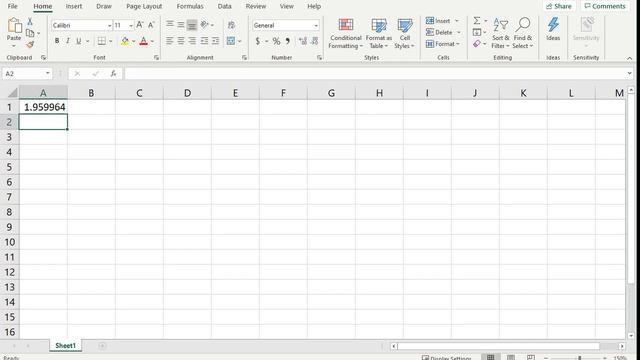
Task: Select cell A1 containing 1.959964
Action: tap(43, 107)
